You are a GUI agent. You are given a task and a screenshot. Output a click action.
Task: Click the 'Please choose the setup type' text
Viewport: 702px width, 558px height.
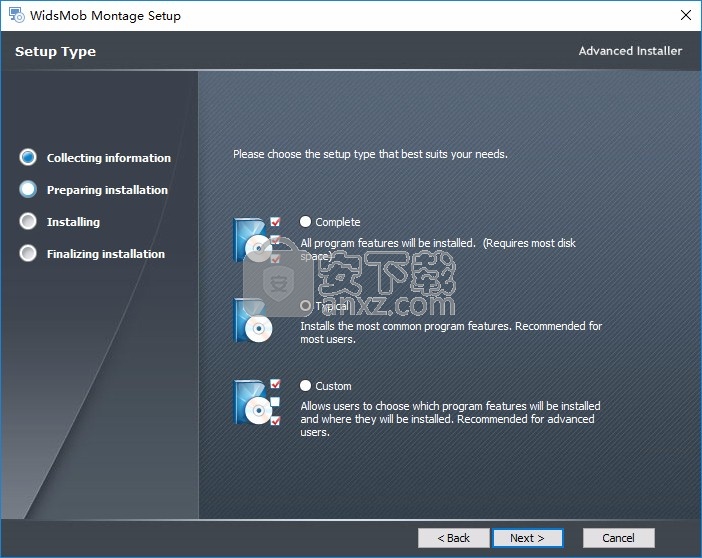[370, 154]
